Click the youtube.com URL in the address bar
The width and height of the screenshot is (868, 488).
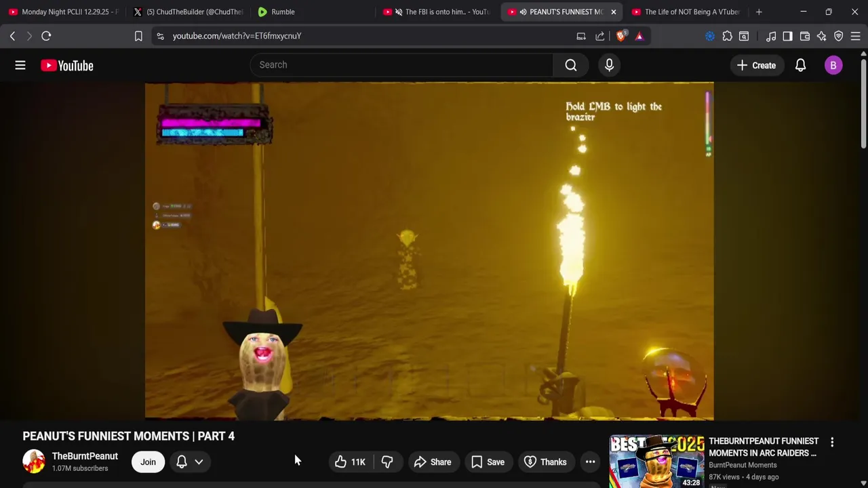click(x=237, y=36)
